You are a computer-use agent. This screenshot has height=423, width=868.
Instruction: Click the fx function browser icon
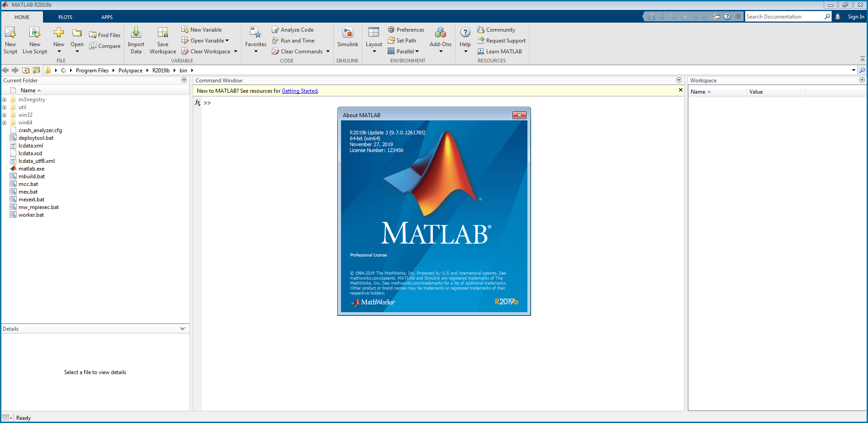(x=198, y=103)
